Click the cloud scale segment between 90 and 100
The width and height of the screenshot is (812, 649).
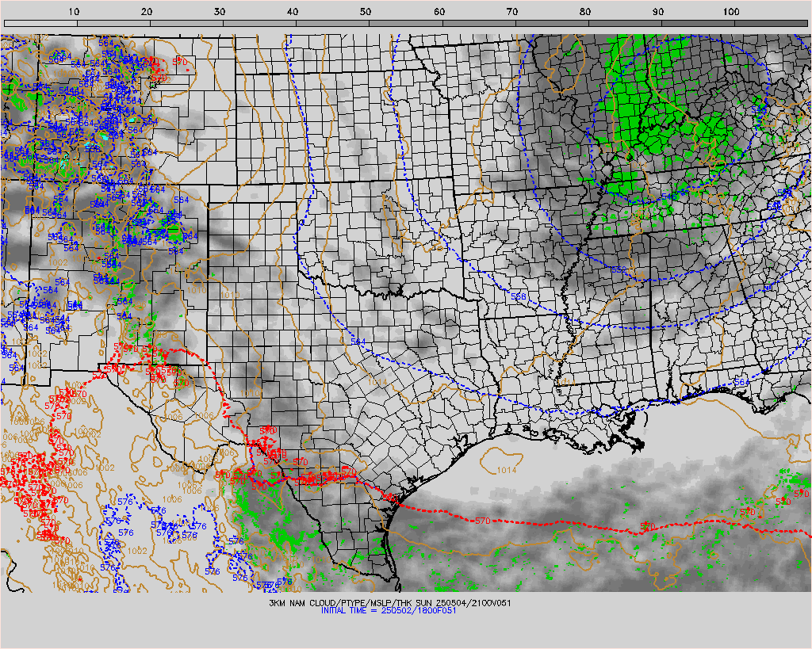[x=698, y=23]
